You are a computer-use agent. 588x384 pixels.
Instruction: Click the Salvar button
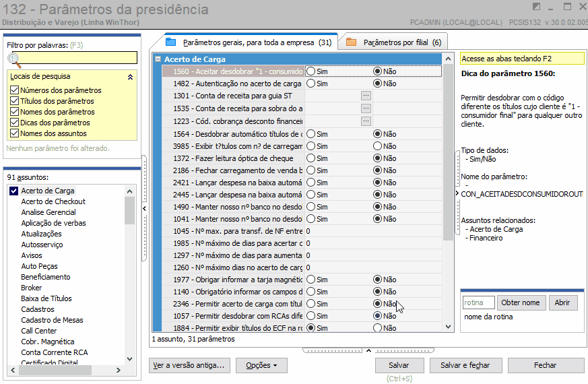(399, 365)
